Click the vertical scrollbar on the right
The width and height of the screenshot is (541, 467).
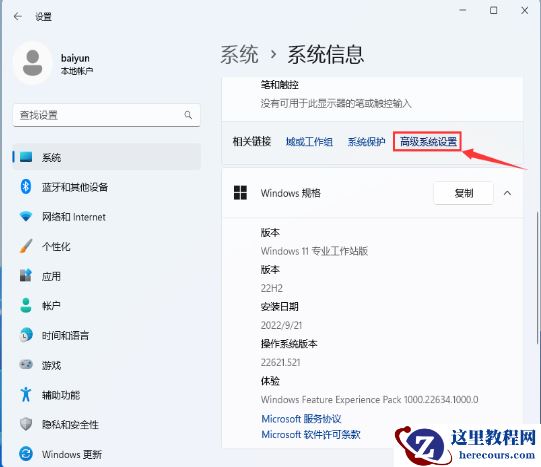537,278
